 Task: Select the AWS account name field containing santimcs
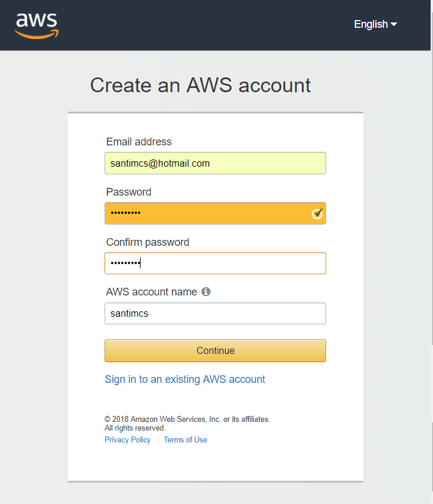[x=215, y=313]
